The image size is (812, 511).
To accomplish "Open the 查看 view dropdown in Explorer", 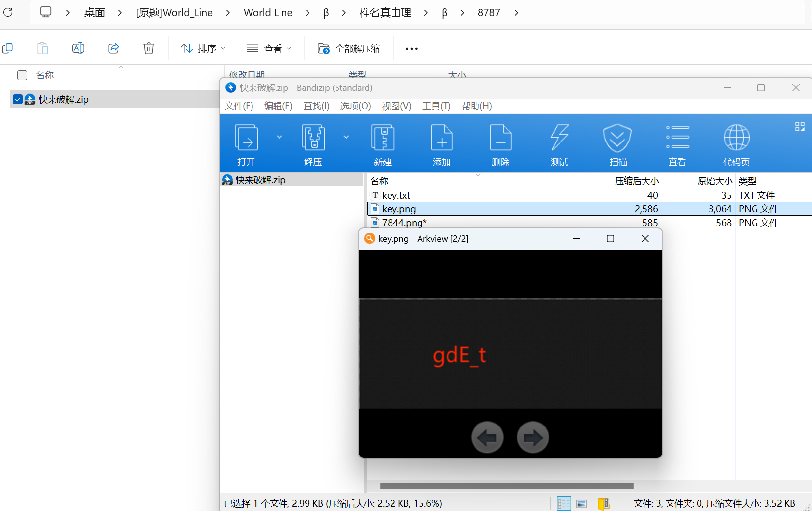I will [x=269, y=48].
